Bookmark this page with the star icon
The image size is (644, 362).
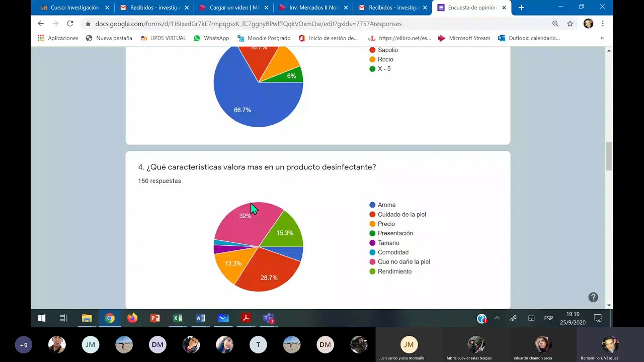[x=570, y=24]
